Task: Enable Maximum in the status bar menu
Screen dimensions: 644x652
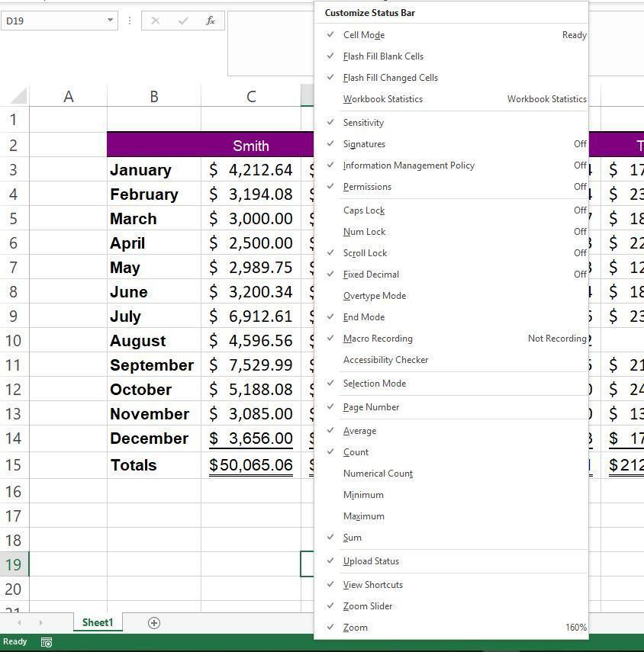Action: pyautogui.click(x=364, y=515)
